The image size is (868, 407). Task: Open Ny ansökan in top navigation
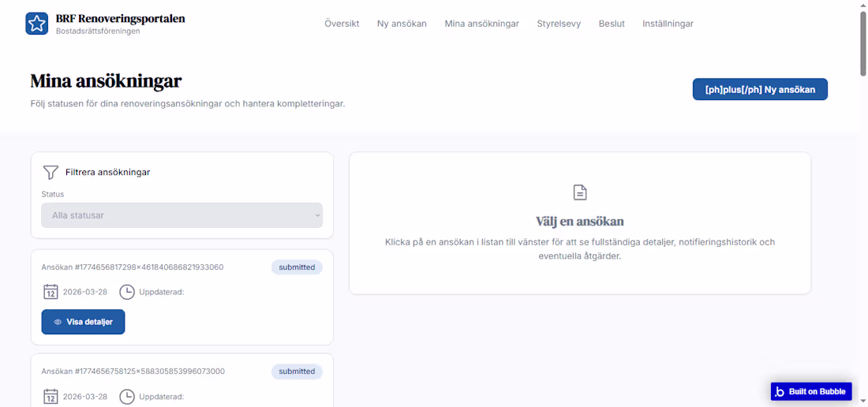(402, 24)
